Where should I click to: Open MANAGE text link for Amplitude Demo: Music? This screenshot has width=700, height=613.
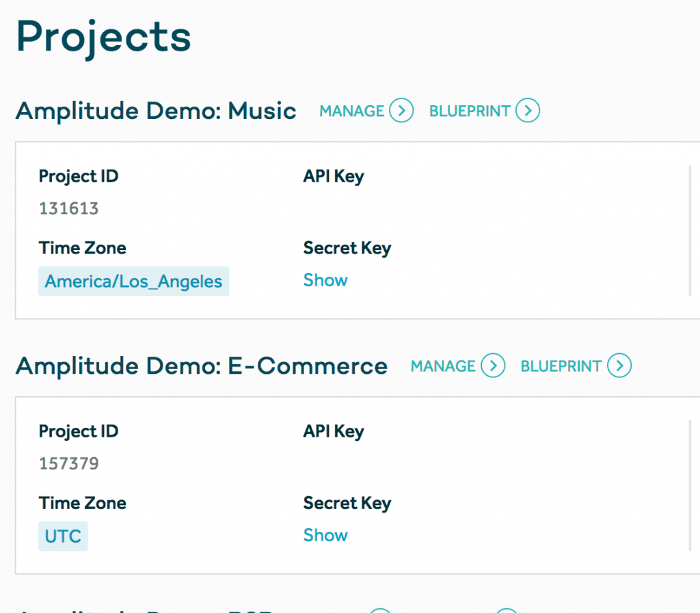click(x=352, y=111)
